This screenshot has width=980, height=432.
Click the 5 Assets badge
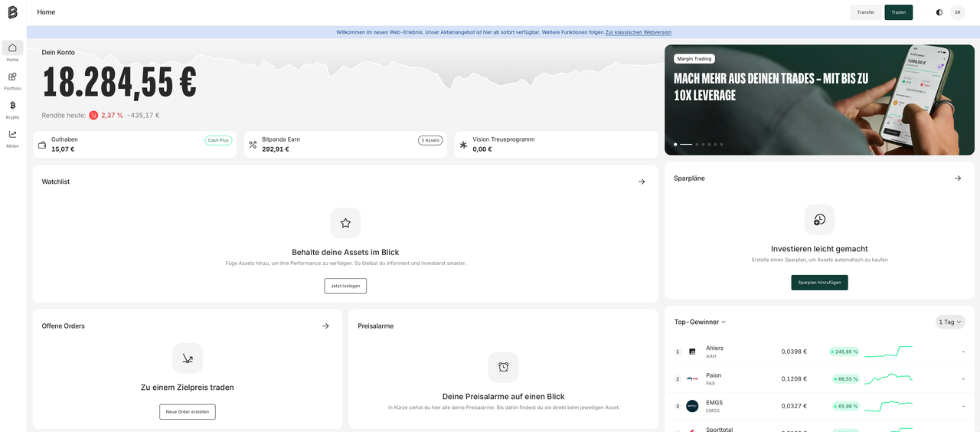tap(430, 140)
